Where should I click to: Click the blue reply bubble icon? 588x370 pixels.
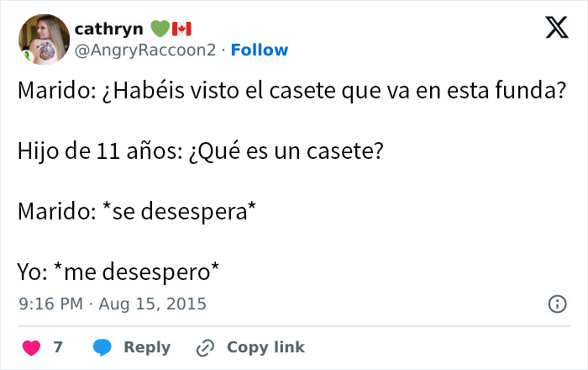tap(102, 347)
